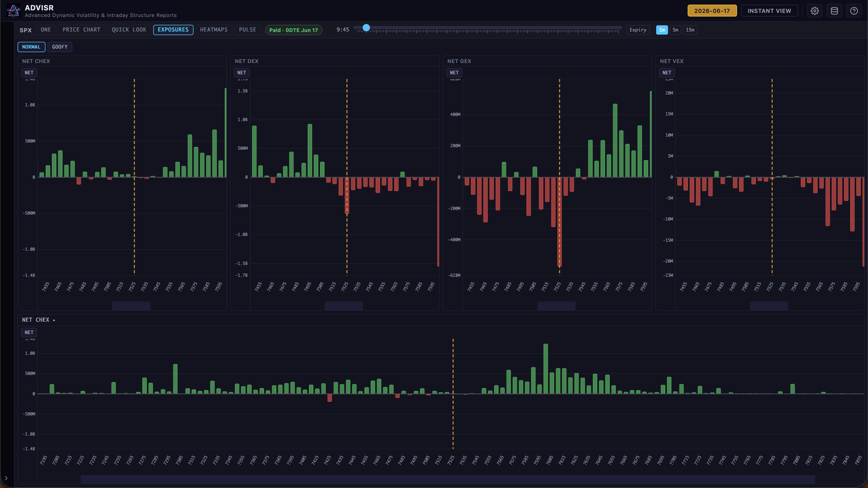Switch to the PRICE CHART tab
The height and width of the screenshot is (488, 868).
click(x=82, y=30)
